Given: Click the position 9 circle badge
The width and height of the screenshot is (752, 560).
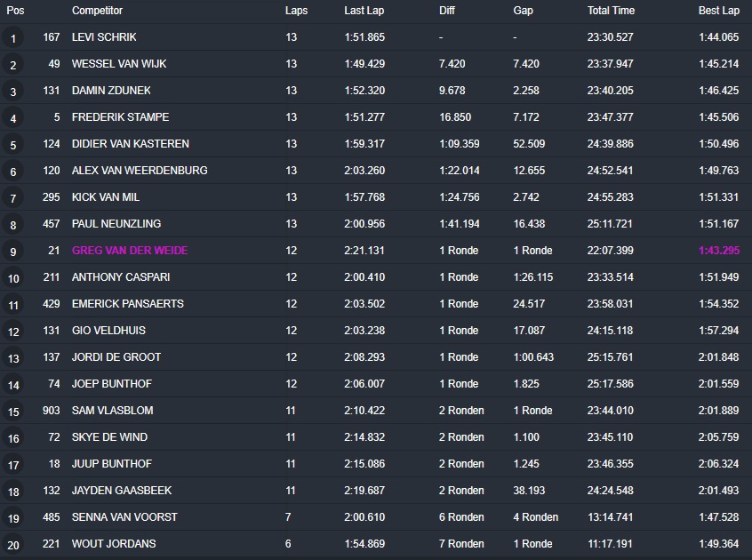Looking at the screenshot, I should (x=13, y=252).
